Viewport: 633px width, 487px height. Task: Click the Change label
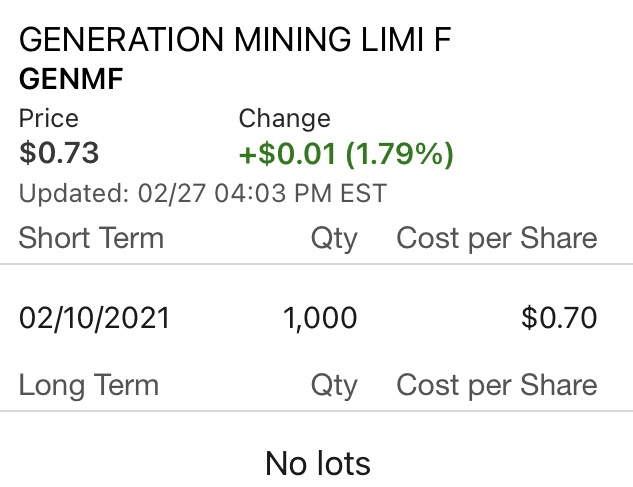point(284,118)
